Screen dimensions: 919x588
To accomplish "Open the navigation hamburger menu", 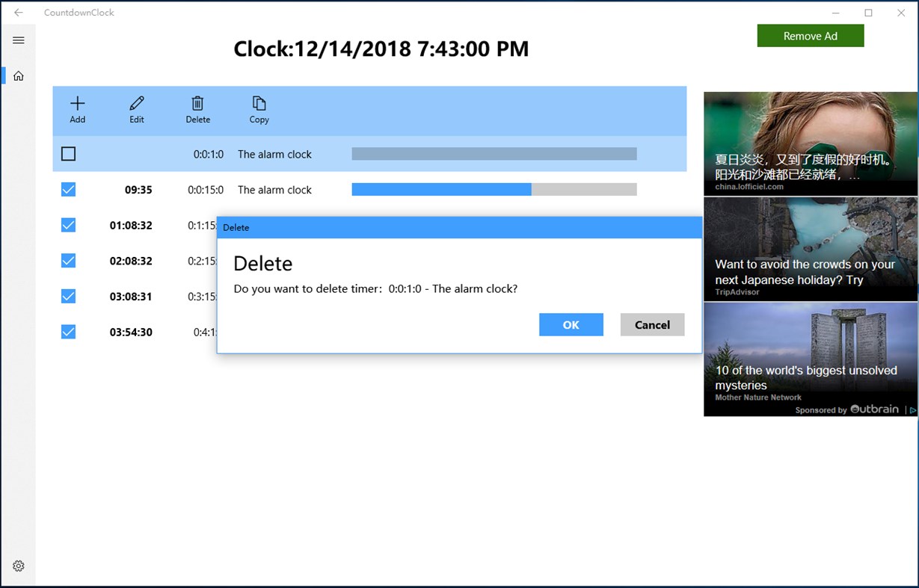I will click(18, 40).
